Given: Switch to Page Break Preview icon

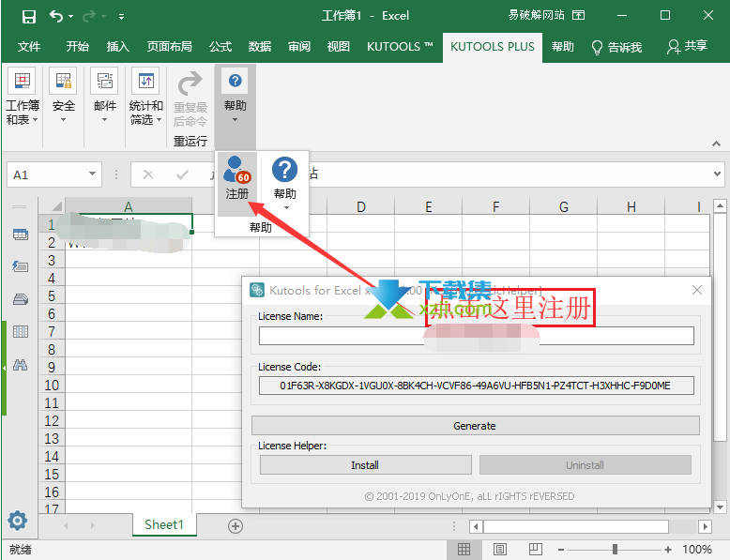Looking at the screenshot, I should (536, 550).
